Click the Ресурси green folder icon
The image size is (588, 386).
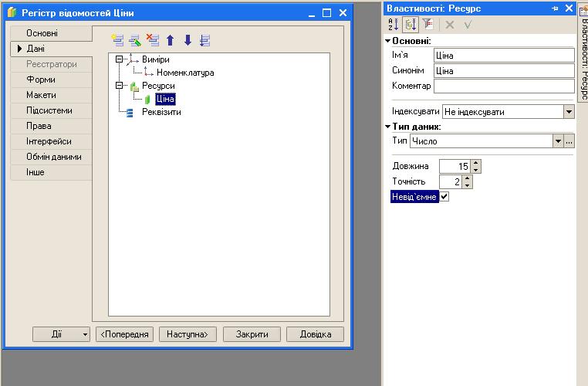pyautogui.click(x=134, y=86)
